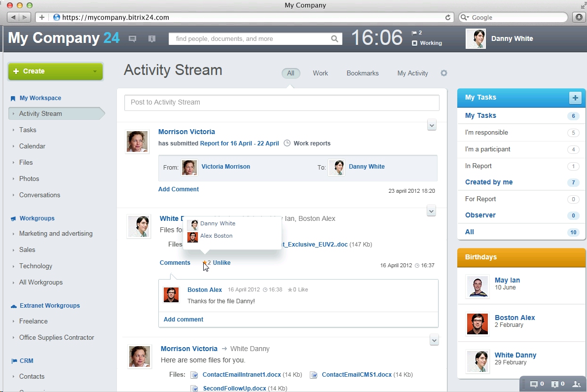
Task: Reload page with refresh icon
Action: pos(448,17)
